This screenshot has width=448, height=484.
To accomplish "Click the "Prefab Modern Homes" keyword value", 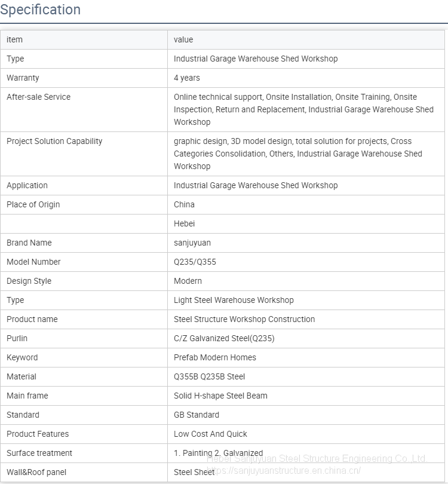I will point(215,357).
